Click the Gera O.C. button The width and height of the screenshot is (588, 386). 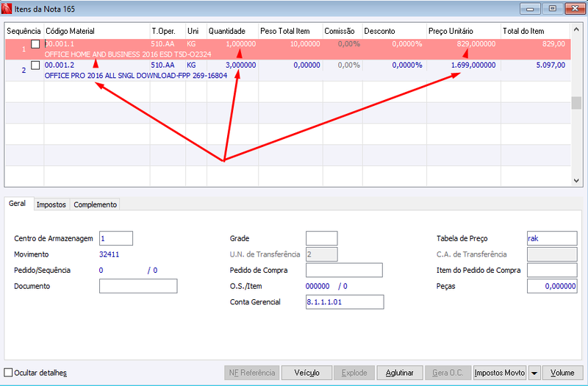point(448,373)
